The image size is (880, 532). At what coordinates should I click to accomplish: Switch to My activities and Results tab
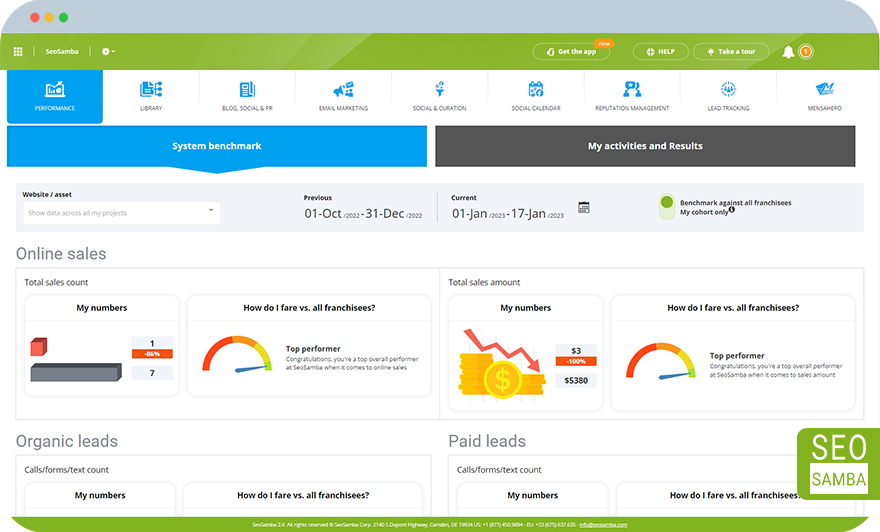[x=645, y=146]
